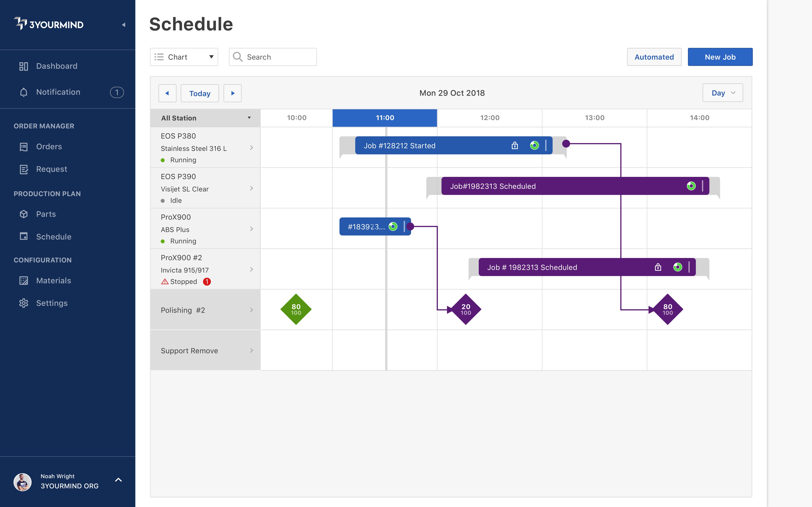This screenshot has height=507, width=812.
Task: Toggle the Automated scheduling mode
Action: click(654, 57)
